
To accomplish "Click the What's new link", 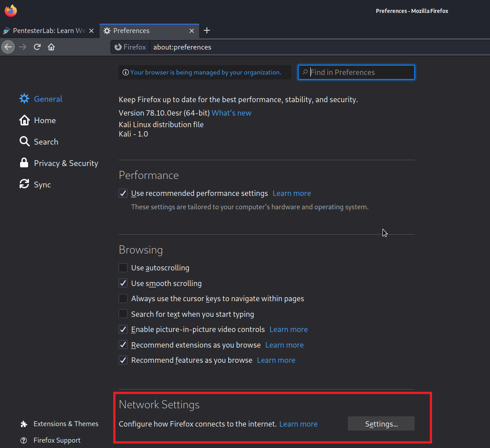I will coord(231,113).
